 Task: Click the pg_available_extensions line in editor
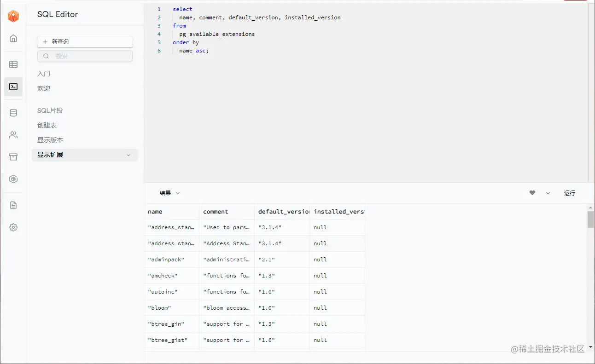point(217,34)
